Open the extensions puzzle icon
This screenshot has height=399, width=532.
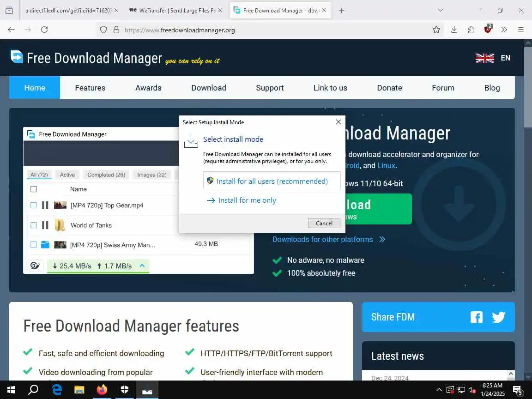471,30
